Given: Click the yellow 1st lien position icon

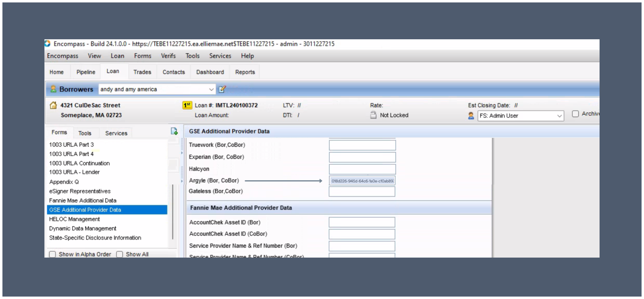Looking at the screenshot, I should point(187,105).
